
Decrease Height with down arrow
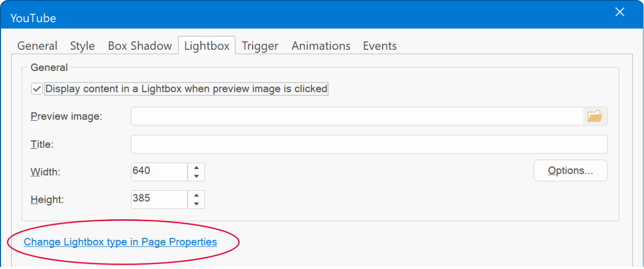click(196, 204)
